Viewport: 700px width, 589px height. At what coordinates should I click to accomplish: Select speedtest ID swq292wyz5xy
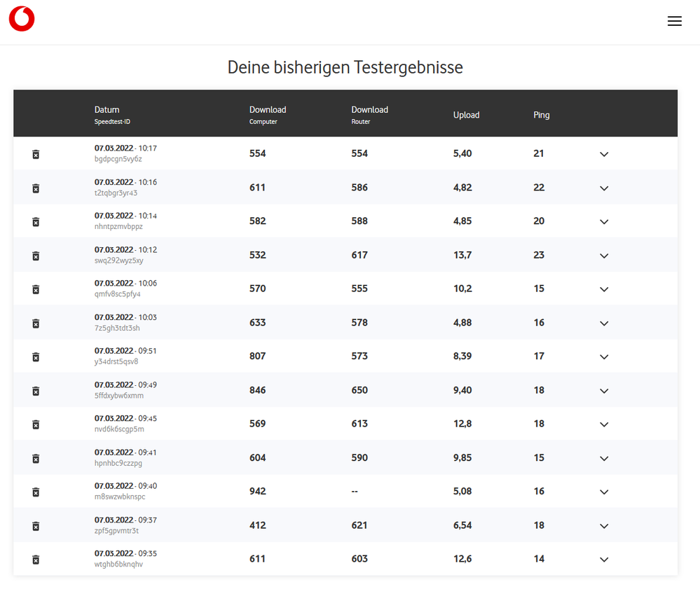118,260
